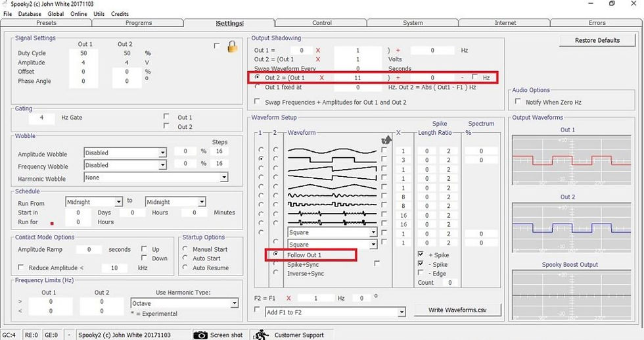Select Out 1 fixed at radio button

[257, 87]
